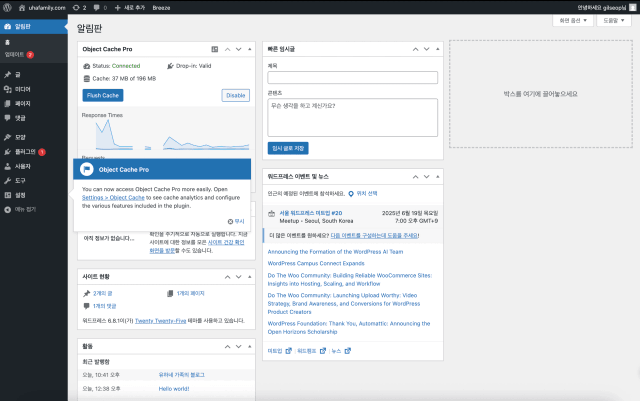Open the 도움말 help dropdown
The image size is (640, 401).
point(613,20)
